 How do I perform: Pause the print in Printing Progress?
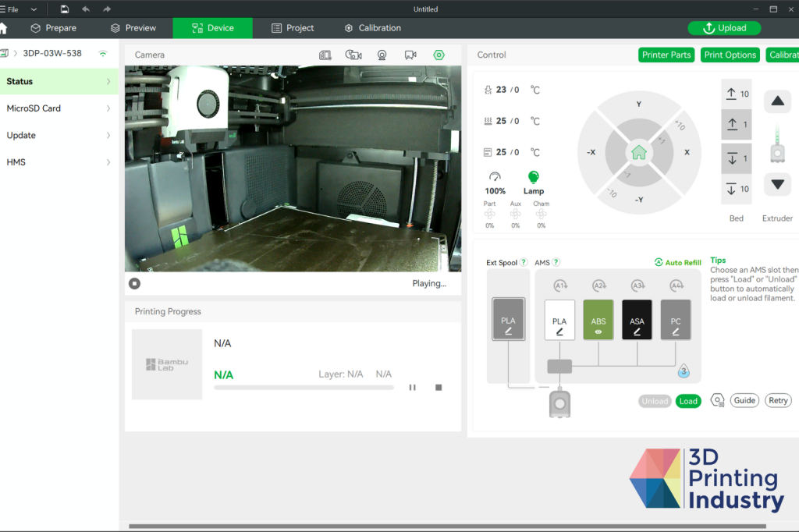click(x=413, y=387)
